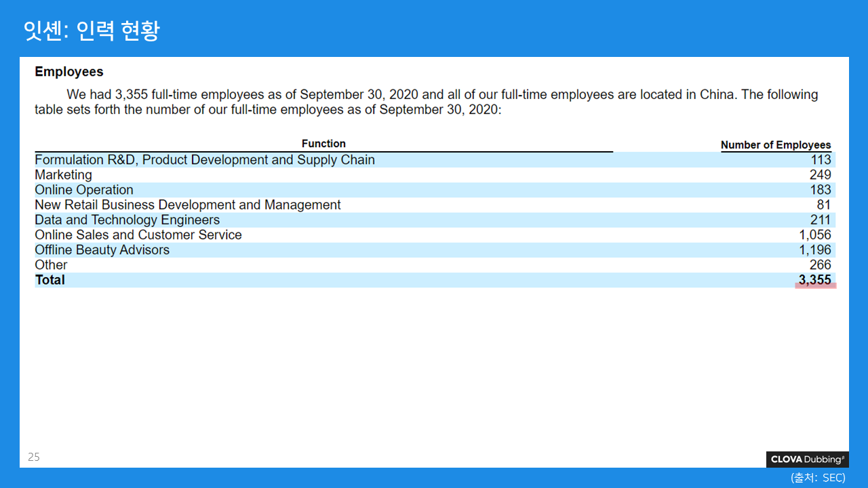The width and height of the screenshot is (868, 488).
Task: Select the 'Online Operation' row label
Action: click(84, 190)
